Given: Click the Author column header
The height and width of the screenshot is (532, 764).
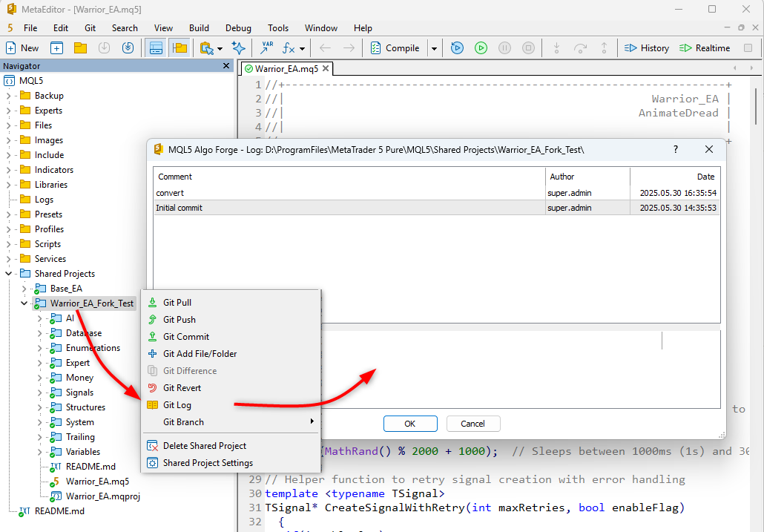Looking at the screenshot, I should pos(587,177).
